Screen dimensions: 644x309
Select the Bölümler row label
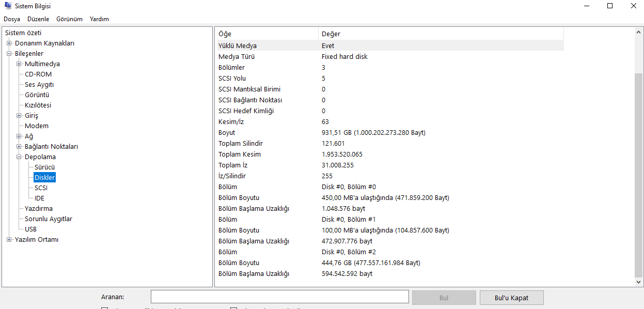[x=232, y=68]
